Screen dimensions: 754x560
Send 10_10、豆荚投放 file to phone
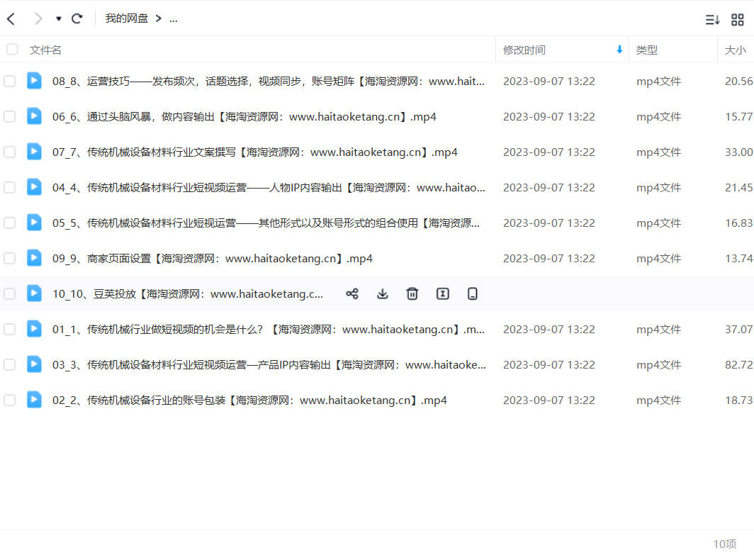tap(473, 293)
